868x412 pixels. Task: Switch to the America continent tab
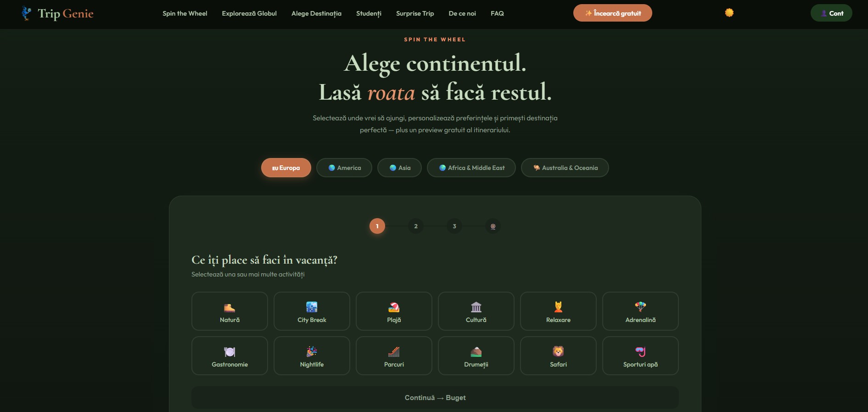[x=344, y=168]
